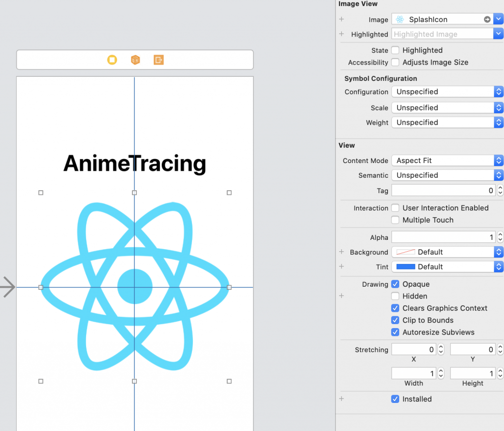Click the blue Tint color swatch
504x431 pixels.
coord(406,266)
